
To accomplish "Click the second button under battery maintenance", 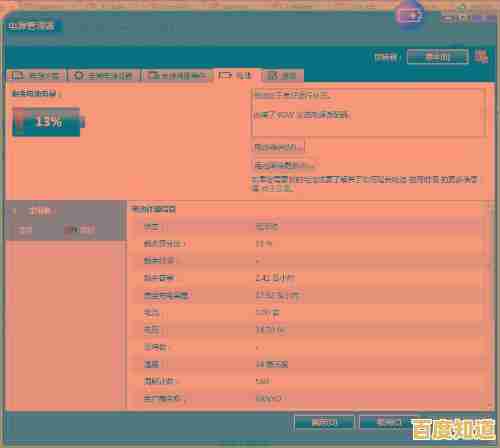I will point(284,165).
